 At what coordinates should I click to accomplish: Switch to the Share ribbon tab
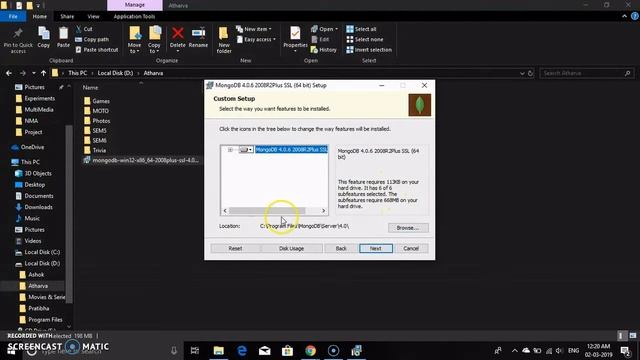[67, 16]
